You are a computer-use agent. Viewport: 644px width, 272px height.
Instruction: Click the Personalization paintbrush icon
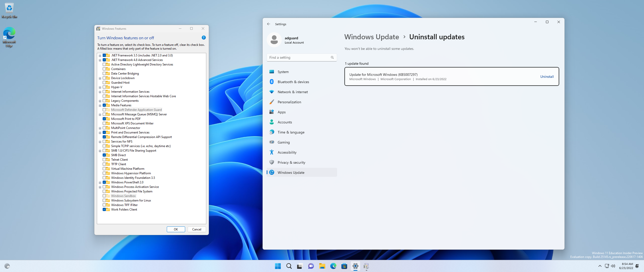tap(272, 102)
